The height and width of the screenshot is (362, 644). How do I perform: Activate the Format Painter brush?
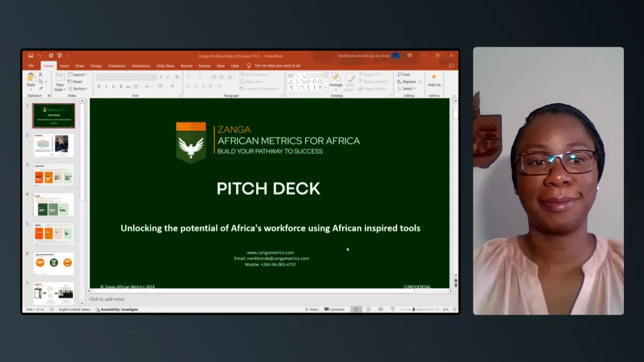click(40, 88)
